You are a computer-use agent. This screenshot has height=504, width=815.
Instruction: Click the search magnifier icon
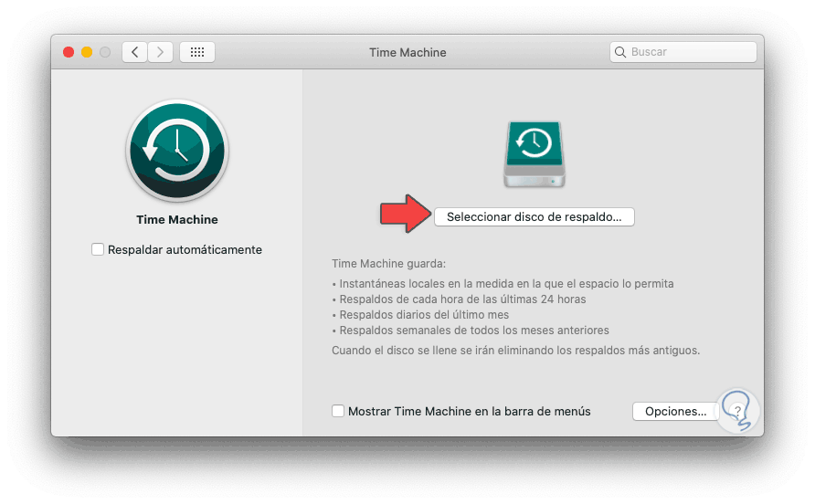[x=619, y=52]
